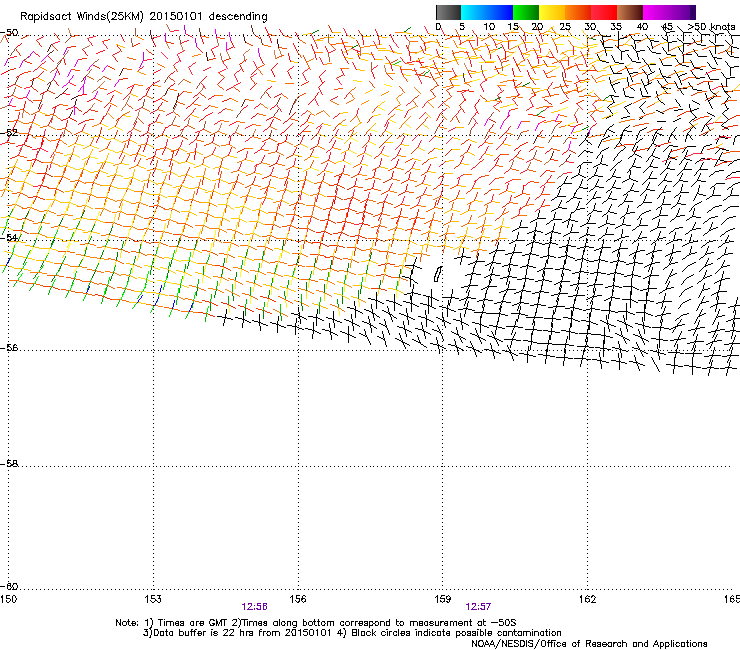Click the title 'Rapidscat Winds(25KM) 20150101 descending'
This screenshot has height=650, width=740.
point(143,17)
